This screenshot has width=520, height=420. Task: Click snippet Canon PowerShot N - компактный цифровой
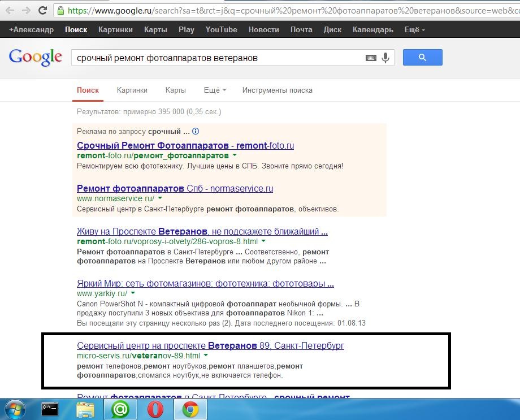click(x=218, y=308)
